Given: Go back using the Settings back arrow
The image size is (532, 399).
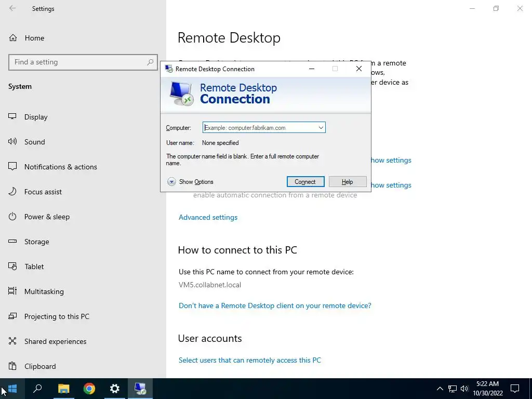Looking at the screenshot, I should 12,8.
